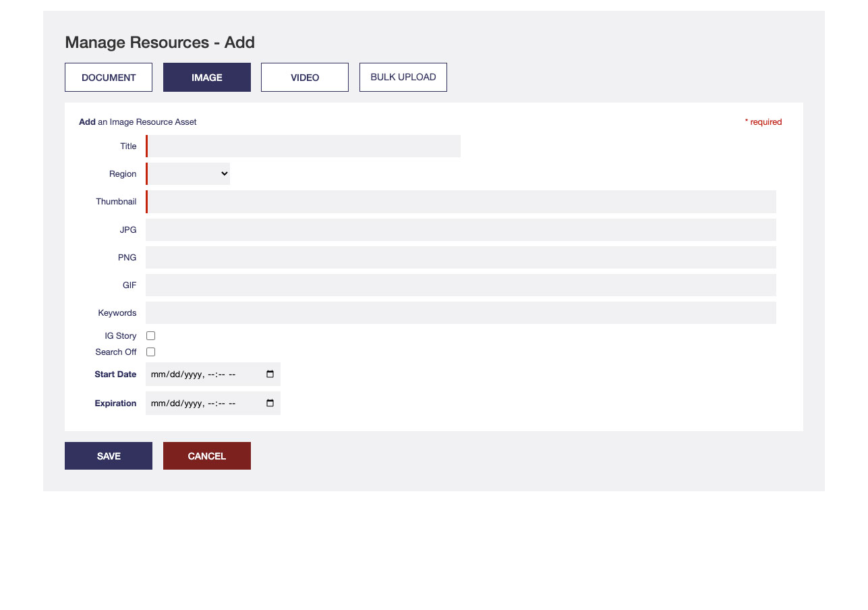Click the PNG input field
868x610 pixels.
(461, 258)
